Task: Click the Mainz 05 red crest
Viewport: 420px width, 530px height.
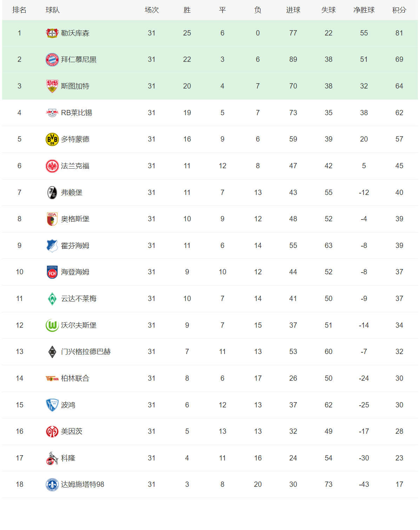Action: pos(52,431)
